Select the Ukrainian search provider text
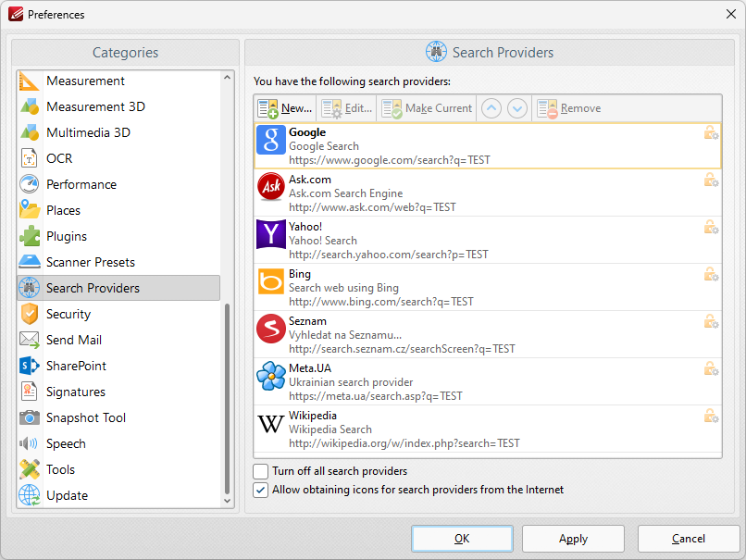 point(351,382)
